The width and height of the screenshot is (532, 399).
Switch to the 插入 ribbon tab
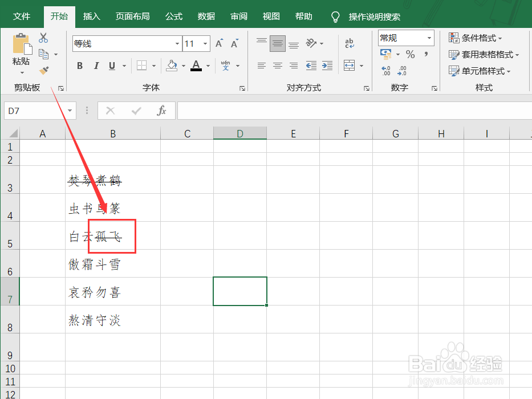(92, 17)
